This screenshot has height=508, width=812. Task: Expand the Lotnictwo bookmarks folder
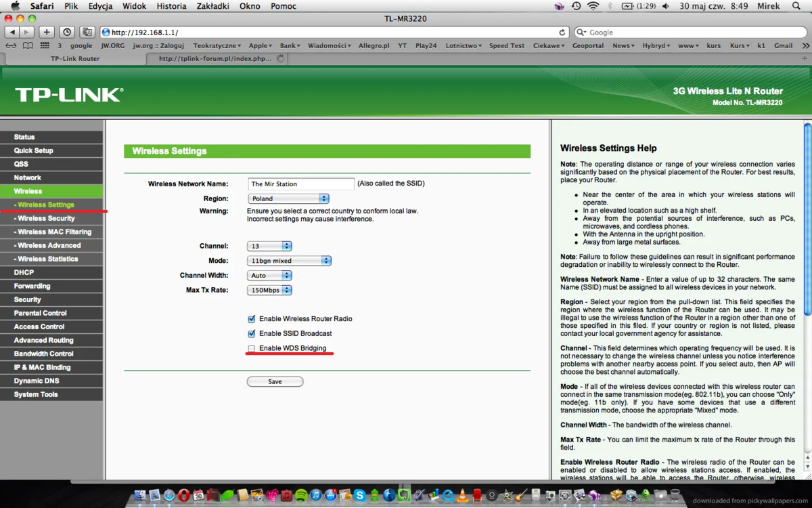464,45
